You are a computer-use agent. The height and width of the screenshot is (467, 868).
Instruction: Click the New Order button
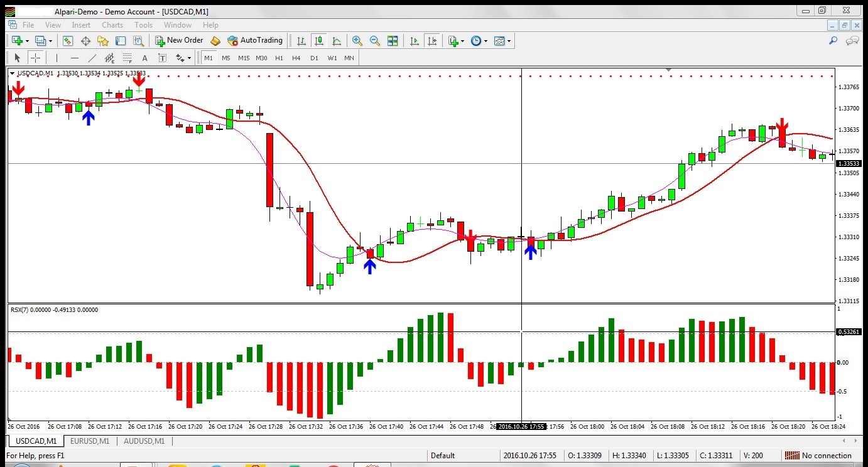point(179,41)
